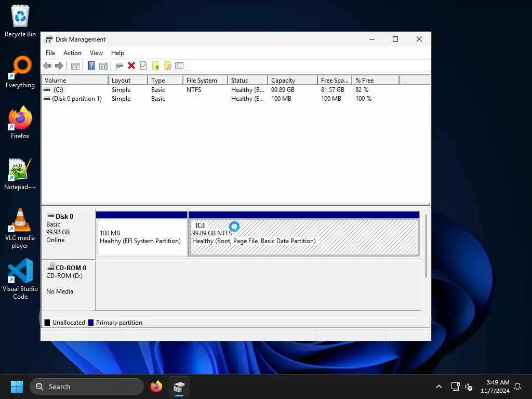Click the Connect/Refresh disk toolbar icon
The height and width of the screenshot is (399, 532).
click(119, 66)
